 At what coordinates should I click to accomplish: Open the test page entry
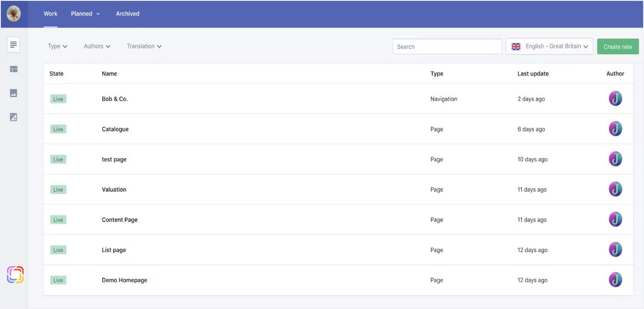(114, 159)
